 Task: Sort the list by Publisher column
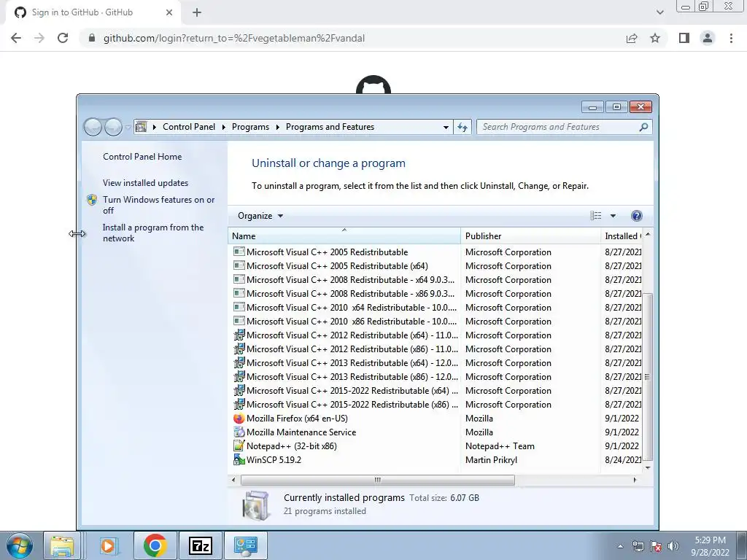[x=530, y=236]
